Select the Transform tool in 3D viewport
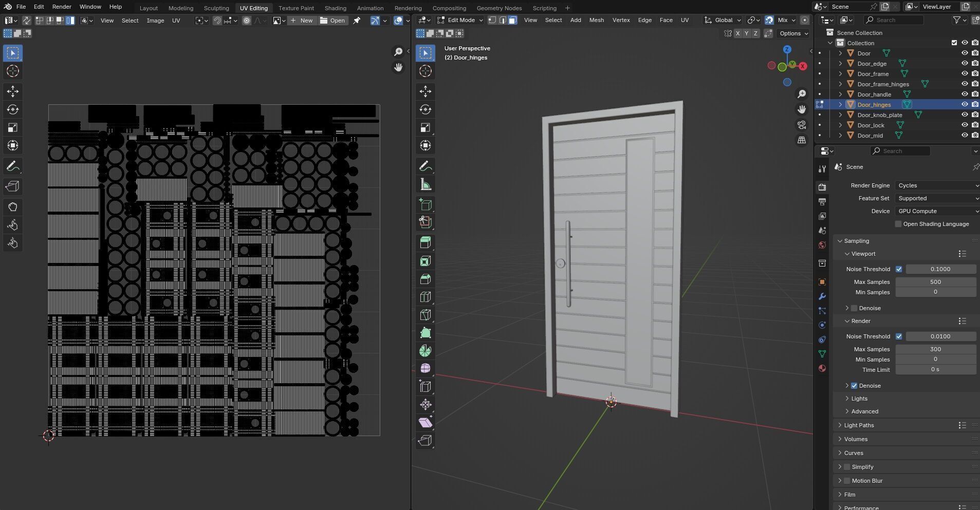980x510 pixels. (x=425, y=145)
